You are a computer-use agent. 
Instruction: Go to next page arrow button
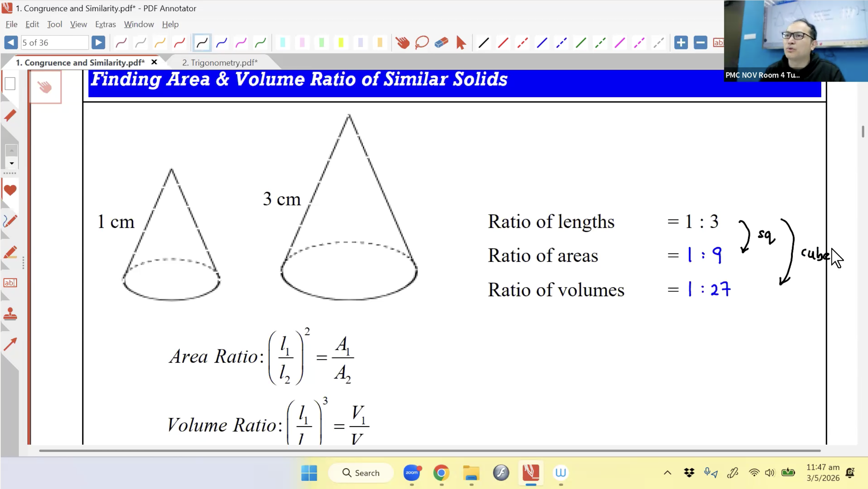pos(98,42)
